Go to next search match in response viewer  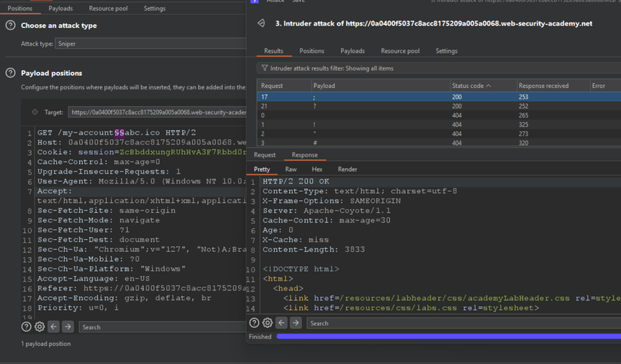click(x=296, y=323)
